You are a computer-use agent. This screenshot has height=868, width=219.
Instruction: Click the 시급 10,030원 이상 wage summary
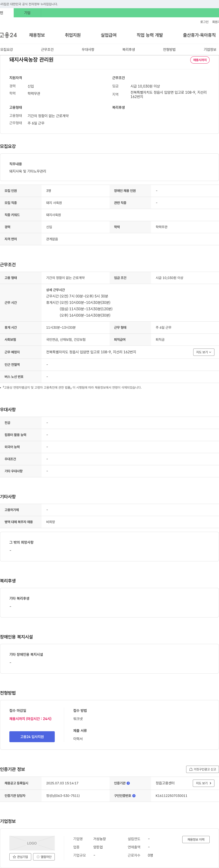(145, 86)
